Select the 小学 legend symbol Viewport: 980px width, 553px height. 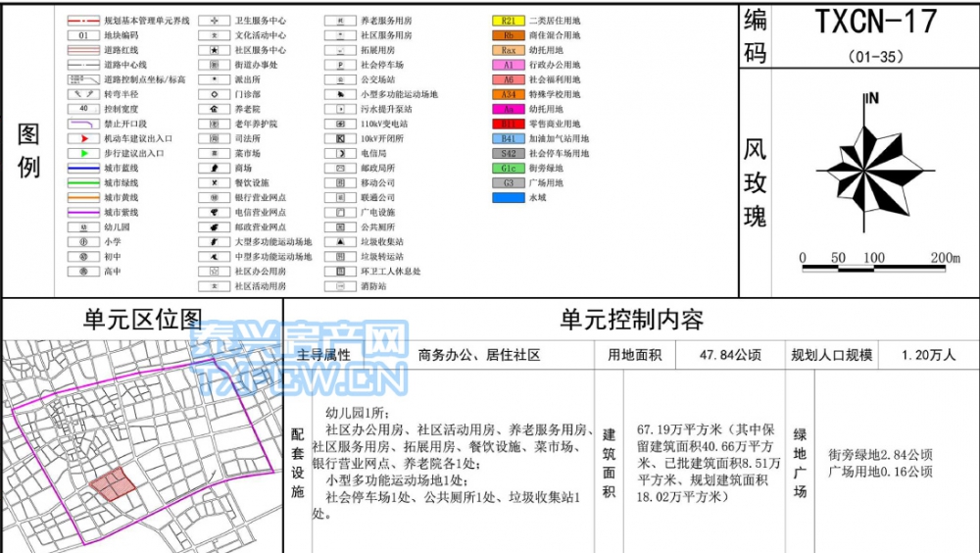tap(83, 241)
